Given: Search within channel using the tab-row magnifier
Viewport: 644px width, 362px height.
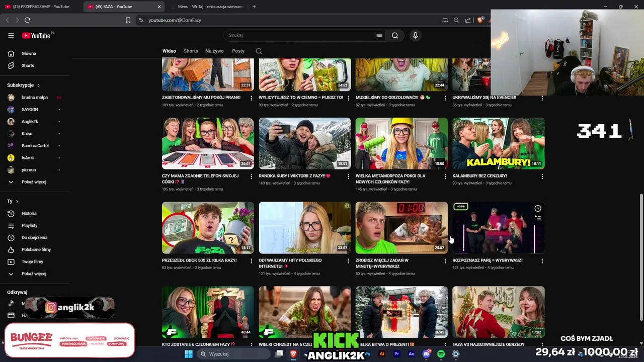Looking at the screenshot, I should [259, 51].
